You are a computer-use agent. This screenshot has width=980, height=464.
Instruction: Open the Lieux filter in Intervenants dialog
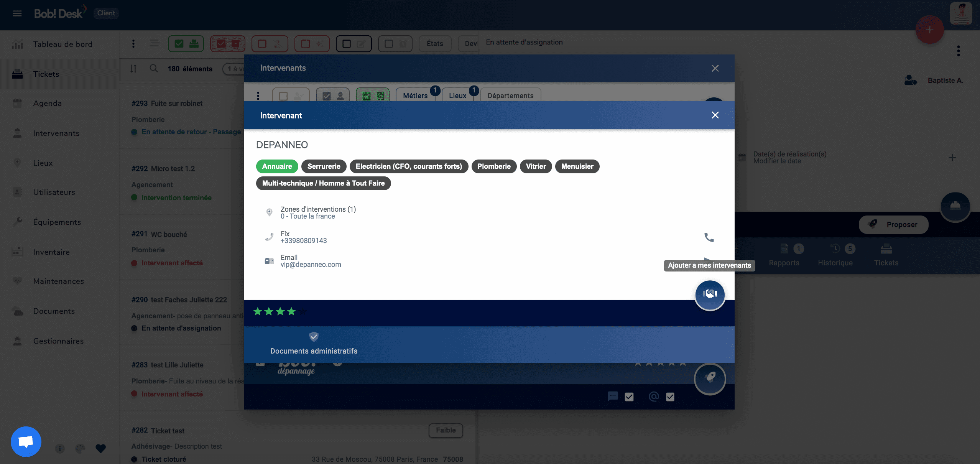click(457, 95)
